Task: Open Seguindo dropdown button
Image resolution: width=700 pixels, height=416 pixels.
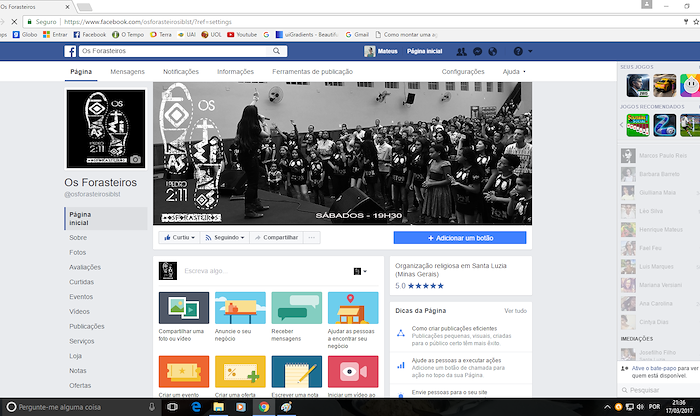Action: point(225,237)
